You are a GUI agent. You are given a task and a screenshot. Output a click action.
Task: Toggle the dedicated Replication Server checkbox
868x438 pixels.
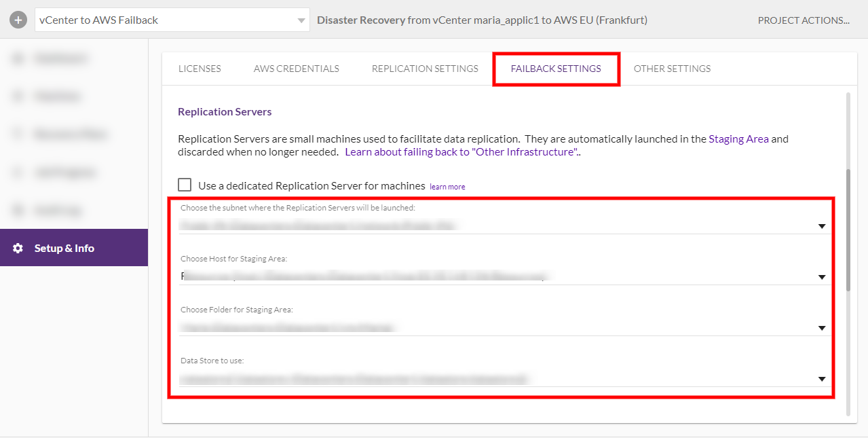[x=185, y=185]
